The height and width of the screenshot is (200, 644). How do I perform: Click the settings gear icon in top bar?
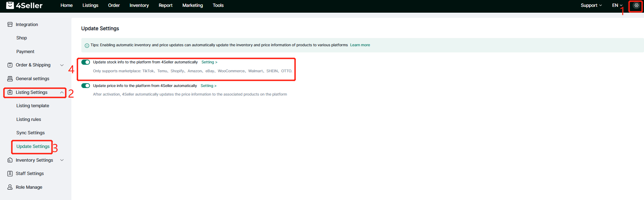(636, 5)
